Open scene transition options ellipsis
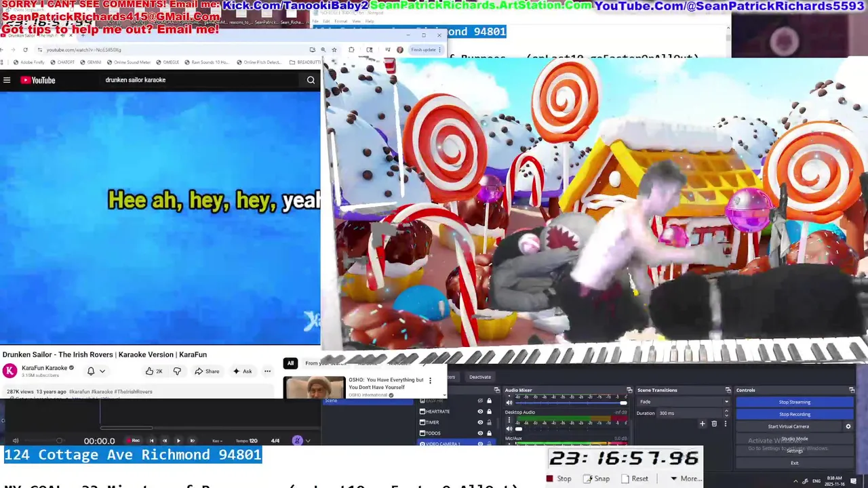This screenshot has height=488, width=868. [x=725, y=424]
